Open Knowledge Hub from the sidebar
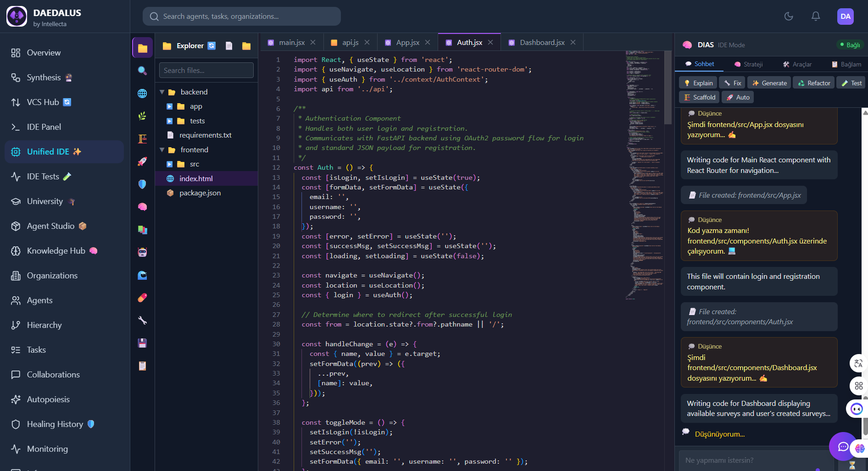 (56, 251)
